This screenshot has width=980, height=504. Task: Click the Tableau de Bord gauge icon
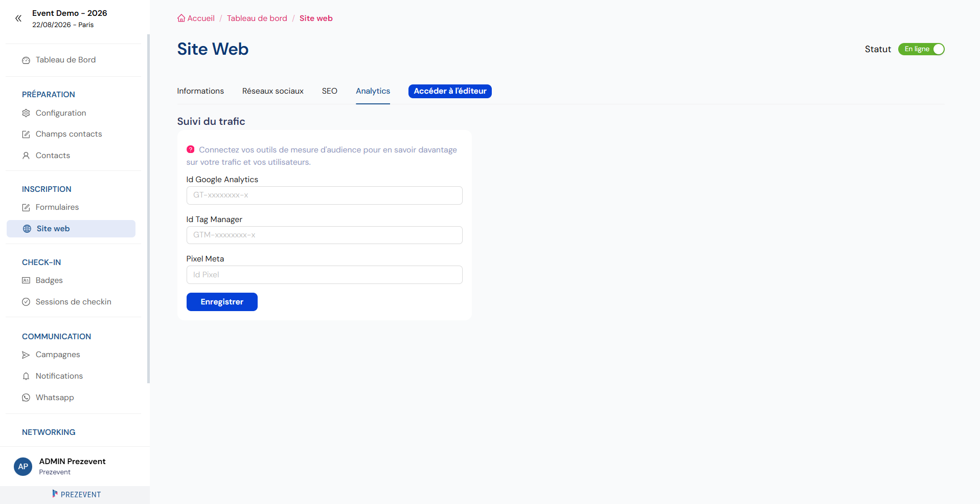click(x=26, y=60)
